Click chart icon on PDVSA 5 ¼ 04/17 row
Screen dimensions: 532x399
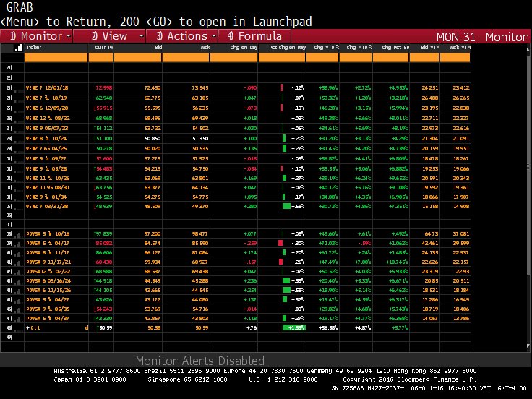(x=17, y=244)
